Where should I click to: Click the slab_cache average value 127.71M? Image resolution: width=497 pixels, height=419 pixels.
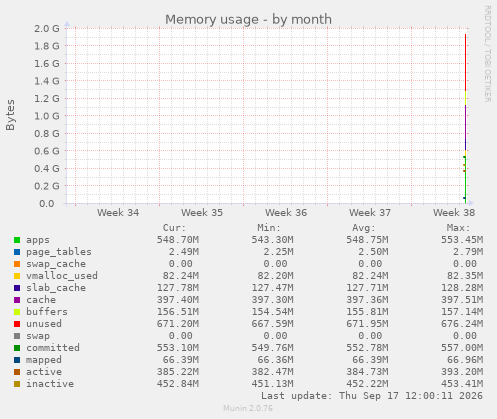pyautogui.click(x=367, y=288)
